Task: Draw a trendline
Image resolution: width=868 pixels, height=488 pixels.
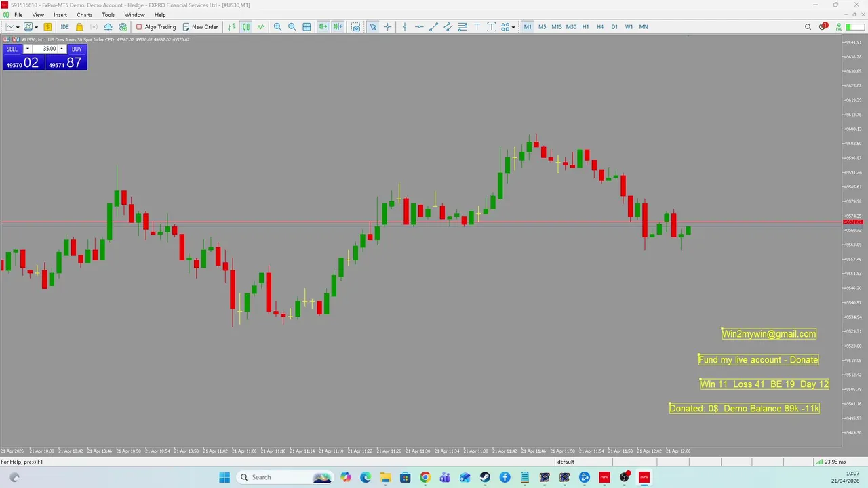Action: [x=433, y=27]
